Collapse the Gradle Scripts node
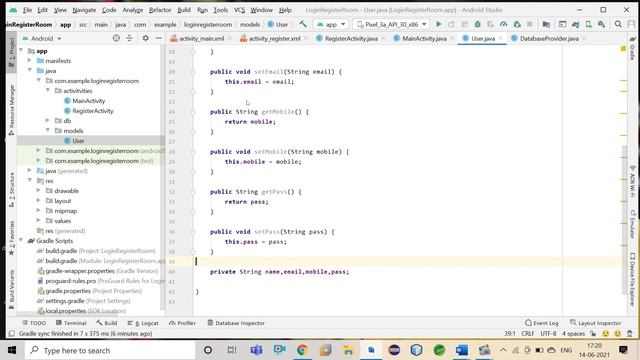640x360 pixels. point(20,240)
